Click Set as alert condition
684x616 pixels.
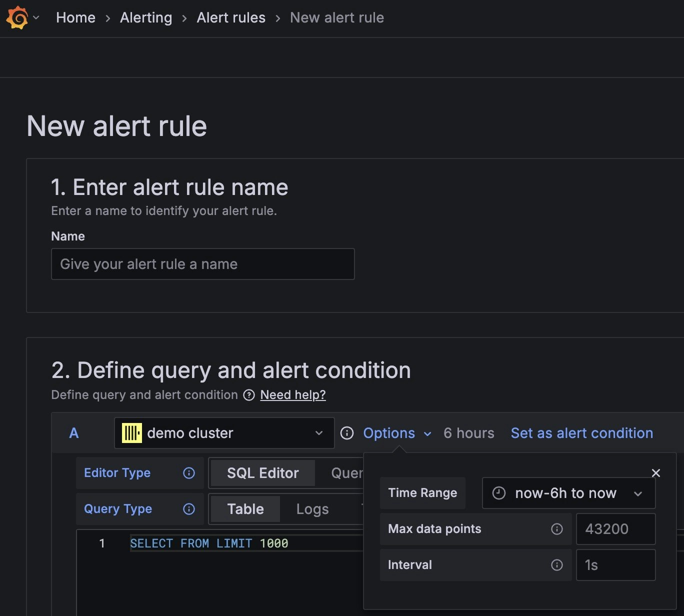[582, 433]
